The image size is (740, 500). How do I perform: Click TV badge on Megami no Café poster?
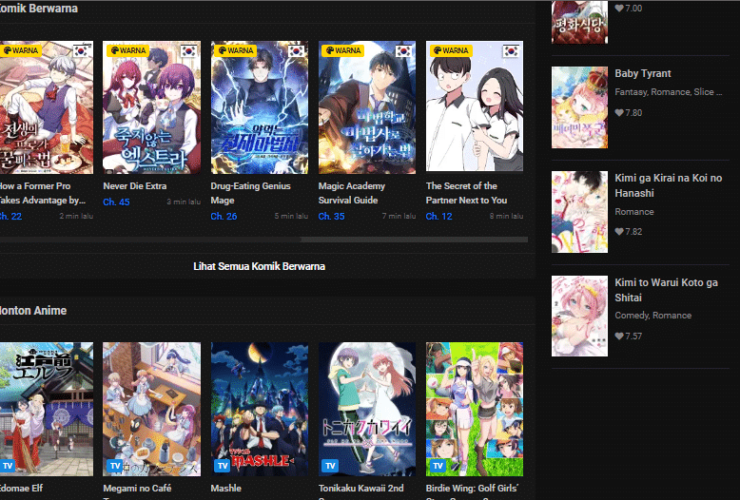pos(115,466)
